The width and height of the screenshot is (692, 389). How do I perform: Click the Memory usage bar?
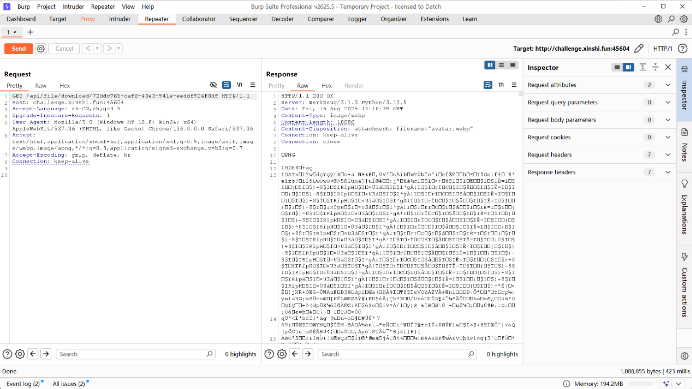point(640,384)
